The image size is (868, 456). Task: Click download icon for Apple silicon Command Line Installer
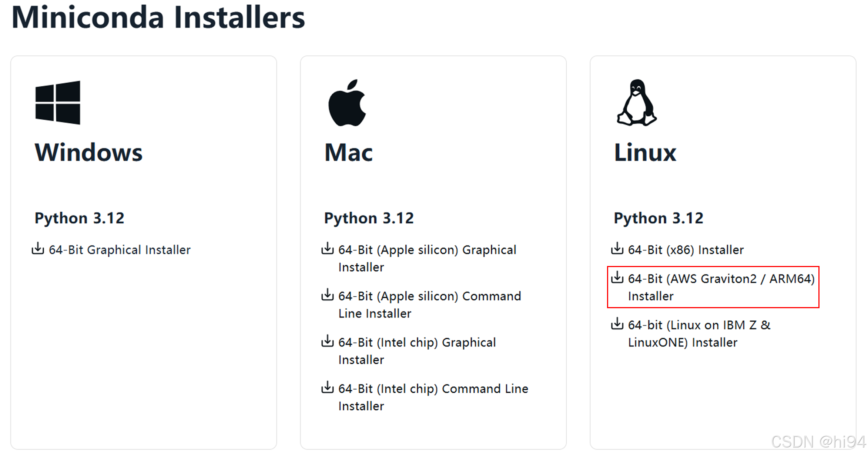click(x=327, y=295)
